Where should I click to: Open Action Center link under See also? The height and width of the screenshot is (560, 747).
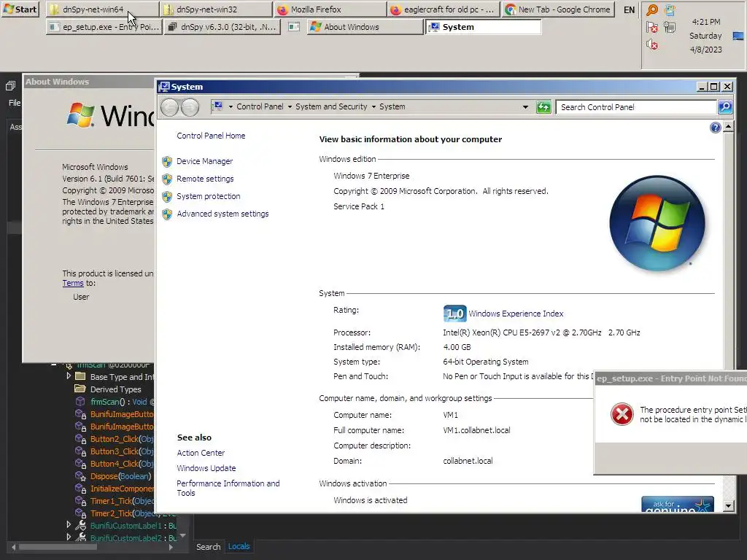click(x=201, y=453)
